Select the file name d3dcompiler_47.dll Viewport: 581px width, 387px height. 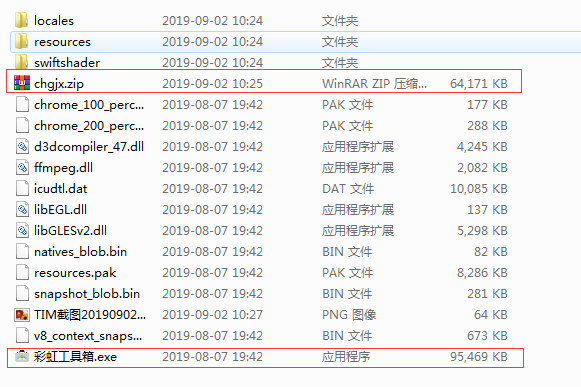tap(89, 147)
